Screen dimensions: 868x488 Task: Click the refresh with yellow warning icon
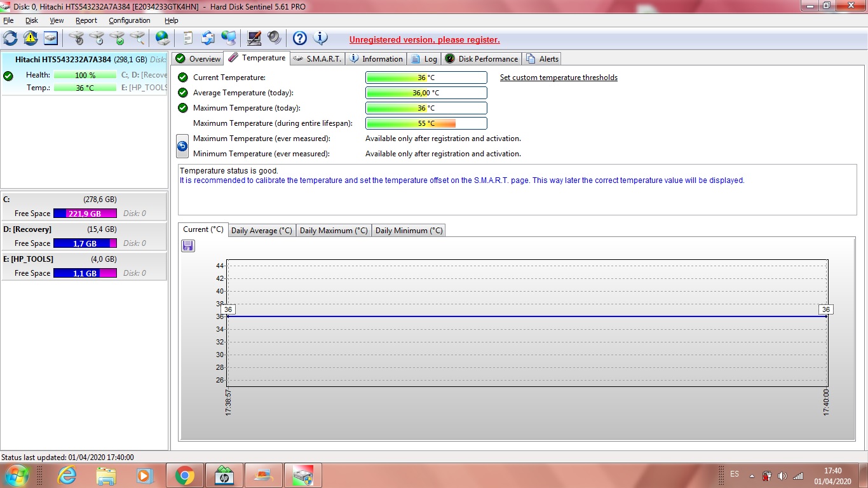coord(31,38)
